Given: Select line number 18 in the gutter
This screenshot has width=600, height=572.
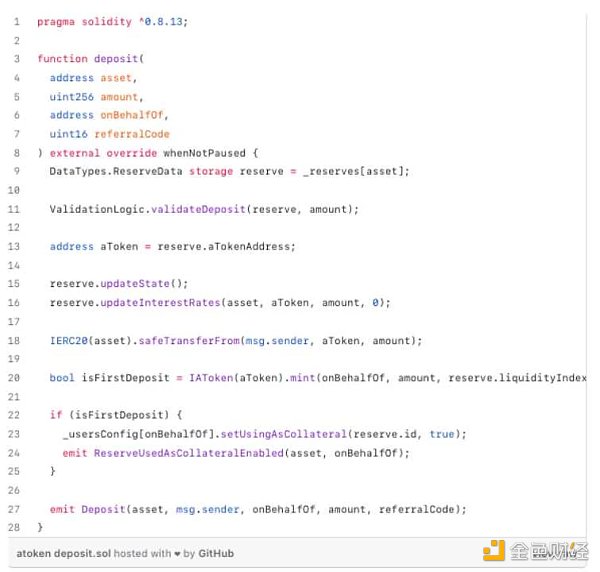Looking at the screenshot, I should point(16,341).
